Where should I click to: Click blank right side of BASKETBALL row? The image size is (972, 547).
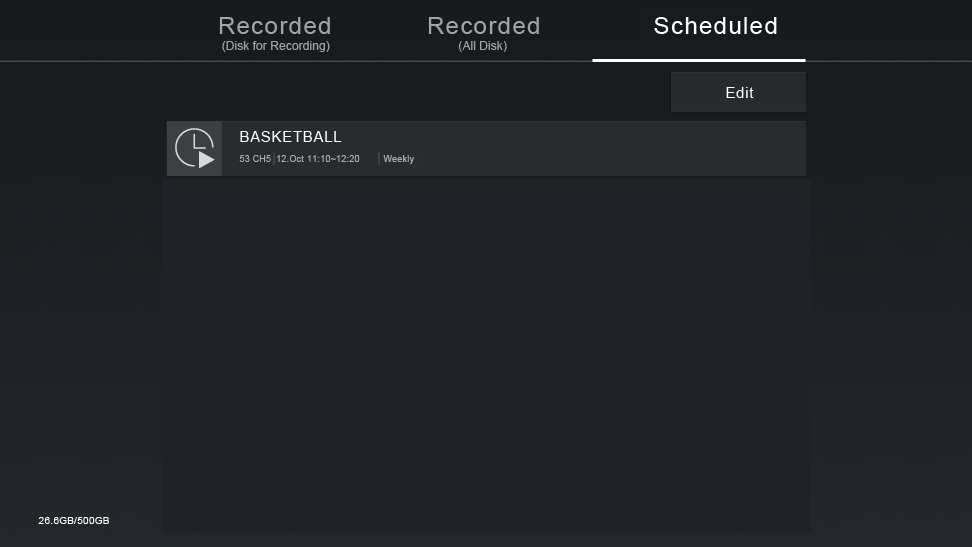pos(611,148)
